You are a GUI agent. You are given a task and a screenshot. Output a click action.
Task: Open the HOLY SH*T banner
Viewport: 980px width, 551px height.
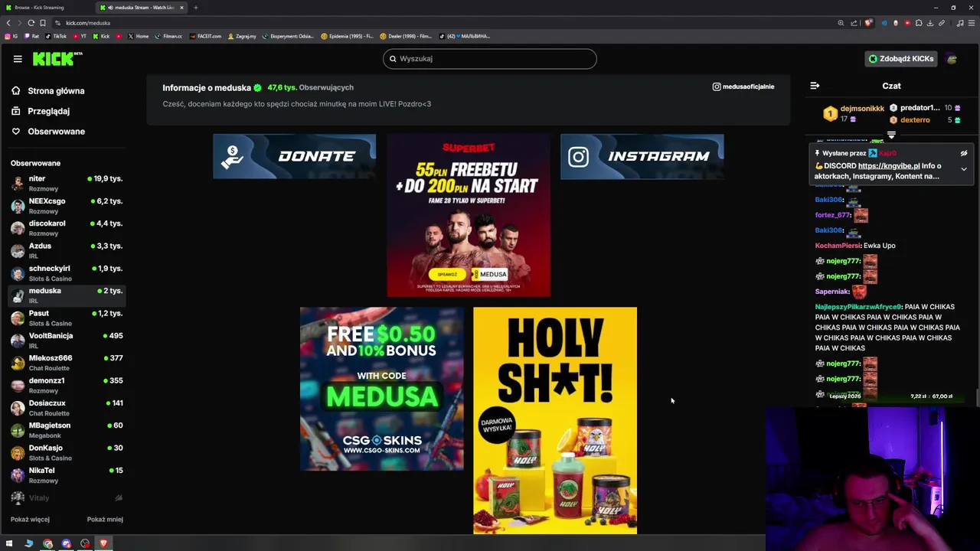555,420
